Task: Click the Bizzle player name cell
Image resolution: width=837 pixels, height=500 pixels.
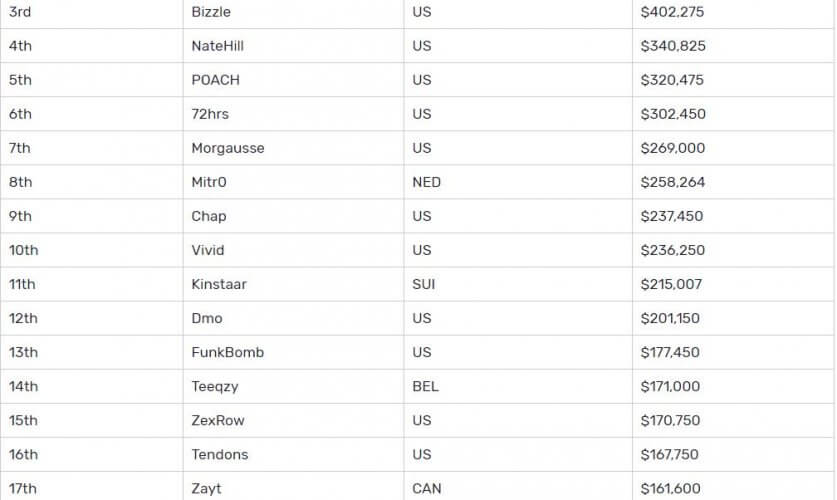Action: (x=211, y=12)
